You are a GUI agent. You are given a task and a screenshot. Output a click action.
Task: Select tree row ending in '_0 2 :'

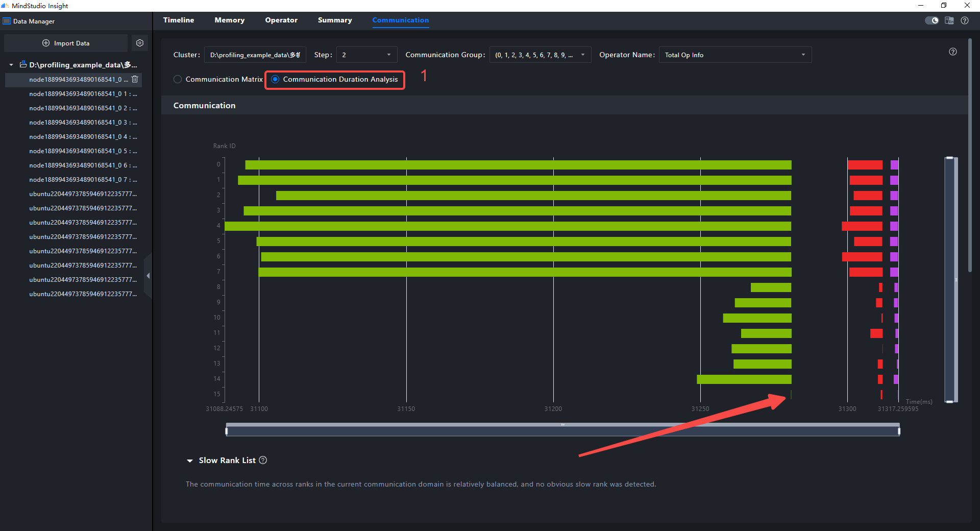coord(73,108)
